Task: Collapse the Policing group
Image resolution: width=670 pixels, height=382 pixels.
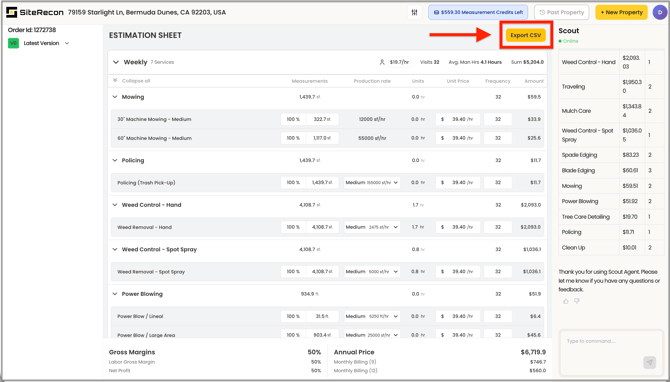Action: [115, 160]
